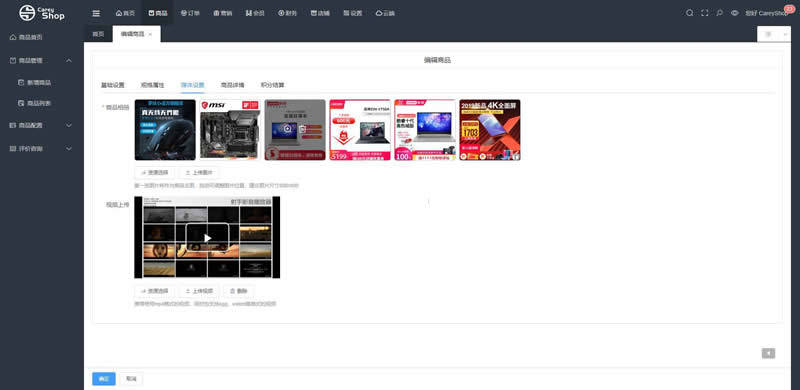The width and height of the screenshot is (800, 390).
Task: Open the 云端 cloud top menu
Action: (385, 13)
